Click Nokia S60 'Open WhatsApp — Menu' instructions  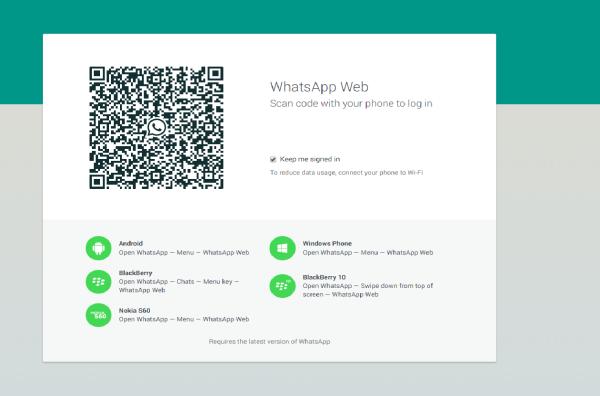(184, 319)
